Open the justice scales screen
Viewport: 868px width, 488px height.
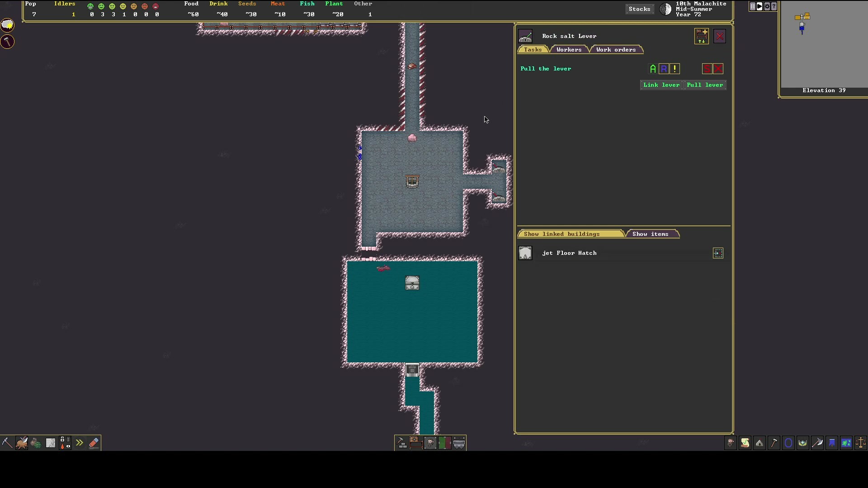tap(860, 443)
